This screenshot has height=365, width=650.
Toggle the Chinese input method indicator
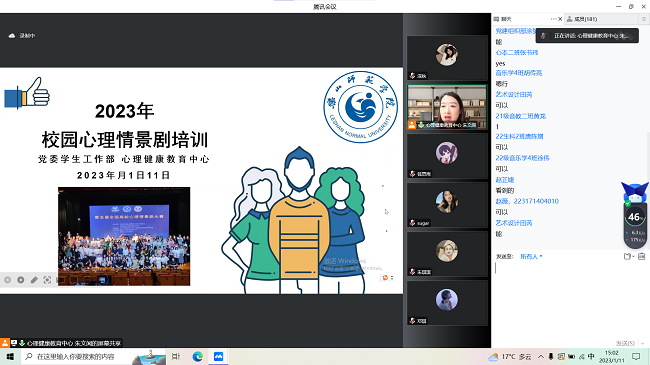[591, 356]
